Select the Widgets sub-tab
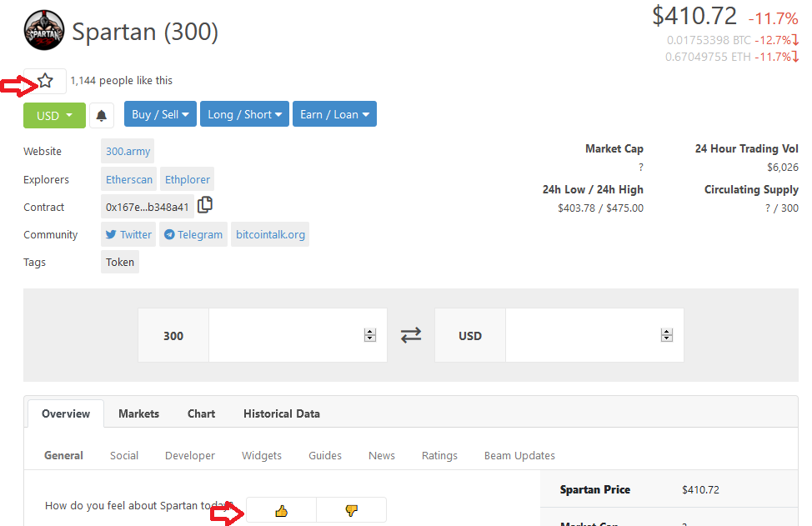 click(x=262, y=456)
